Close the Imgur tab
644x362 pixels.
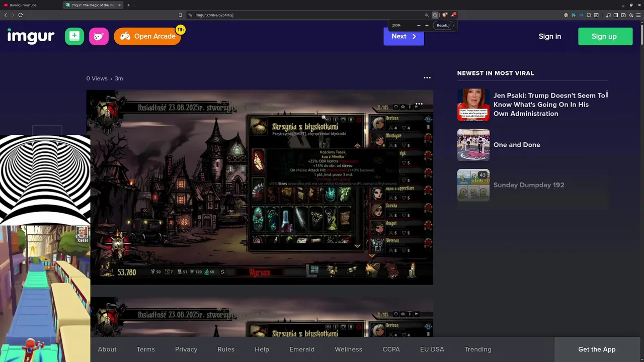[120, 5]
